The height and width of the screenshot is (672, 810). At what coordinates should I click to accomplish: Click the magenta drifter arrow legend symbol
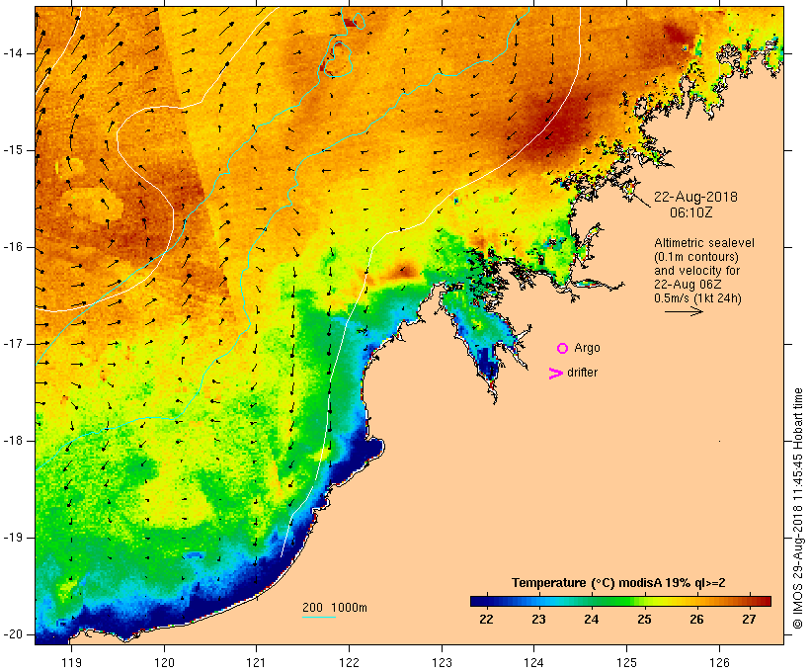click(556, 374)
